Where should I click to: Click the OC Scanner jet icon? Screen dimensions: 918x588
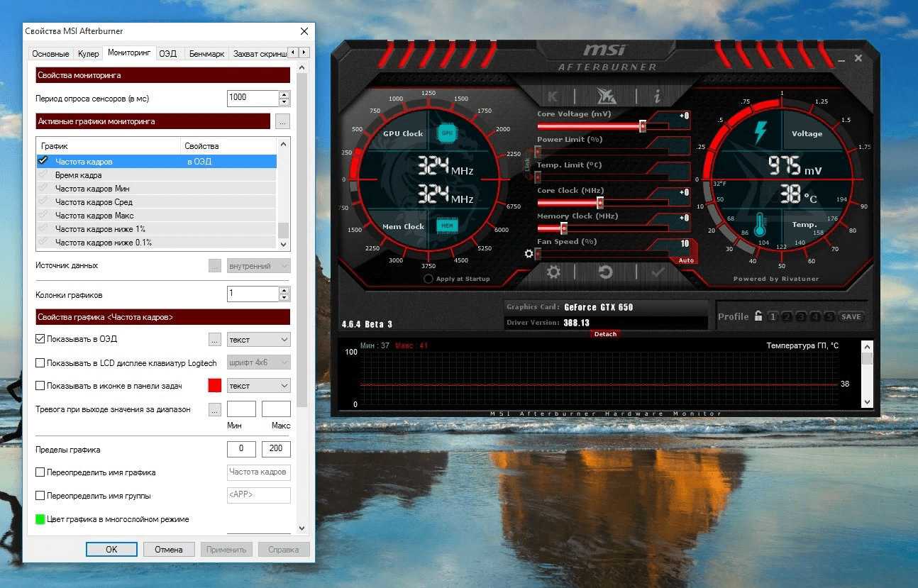coord(605,96)
